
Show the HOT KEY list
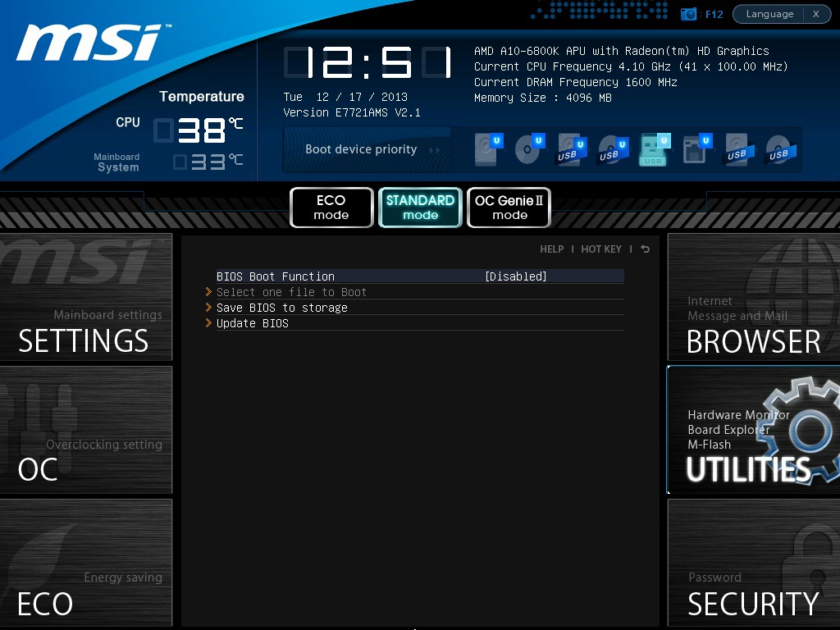601,249
